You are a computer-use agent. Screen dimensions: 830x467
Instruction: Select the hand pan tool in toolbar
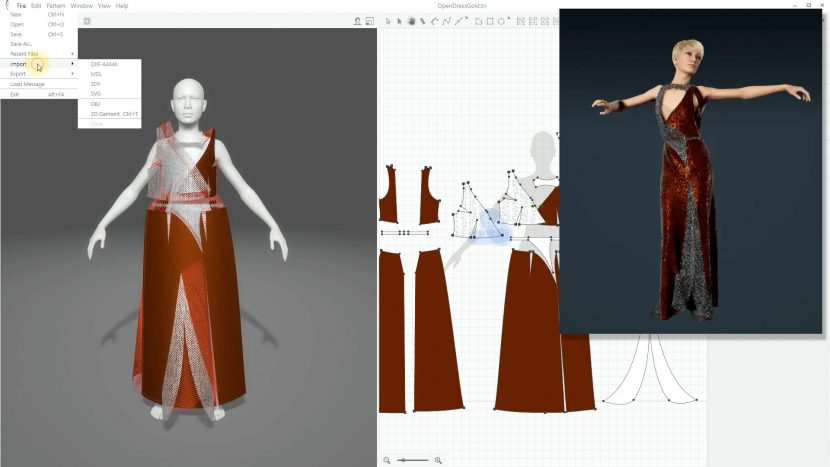tap(411, 21)
